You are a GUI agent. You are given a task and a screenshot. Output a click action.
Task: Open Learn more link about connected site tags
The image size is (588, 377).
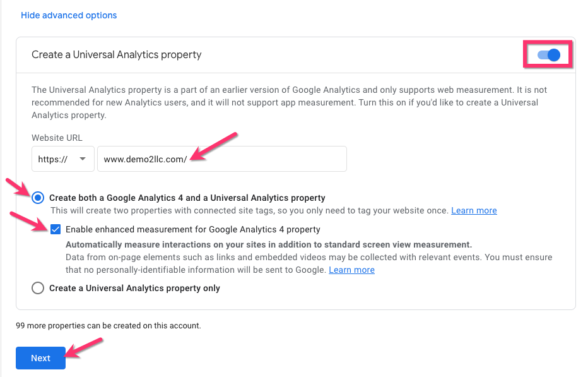point(474,210)
